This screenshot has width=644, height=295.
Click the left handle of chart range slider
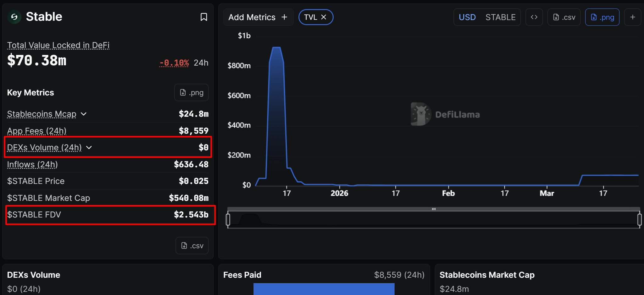click(x=228, y=219)
